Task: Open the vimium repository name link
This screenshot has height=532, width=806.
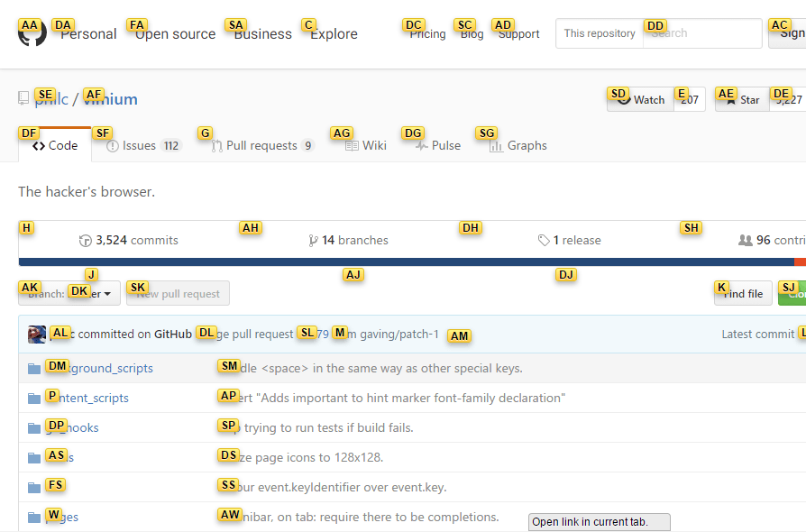Action: (110, 98)
